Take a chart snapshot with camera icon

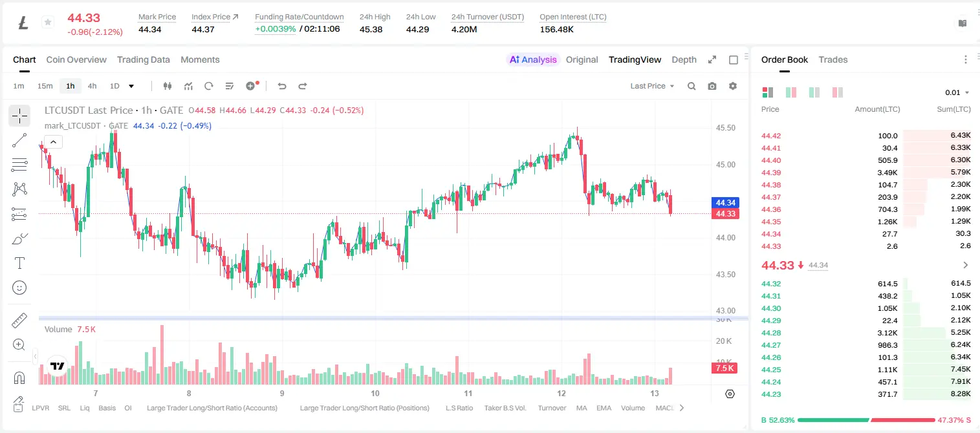coord(712,86)
